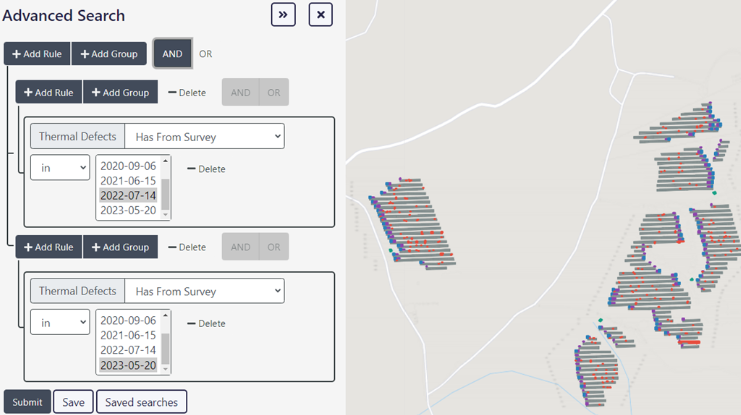741x415 pixels.
Task: Add Group inside the second group
Action: [120, 247]
